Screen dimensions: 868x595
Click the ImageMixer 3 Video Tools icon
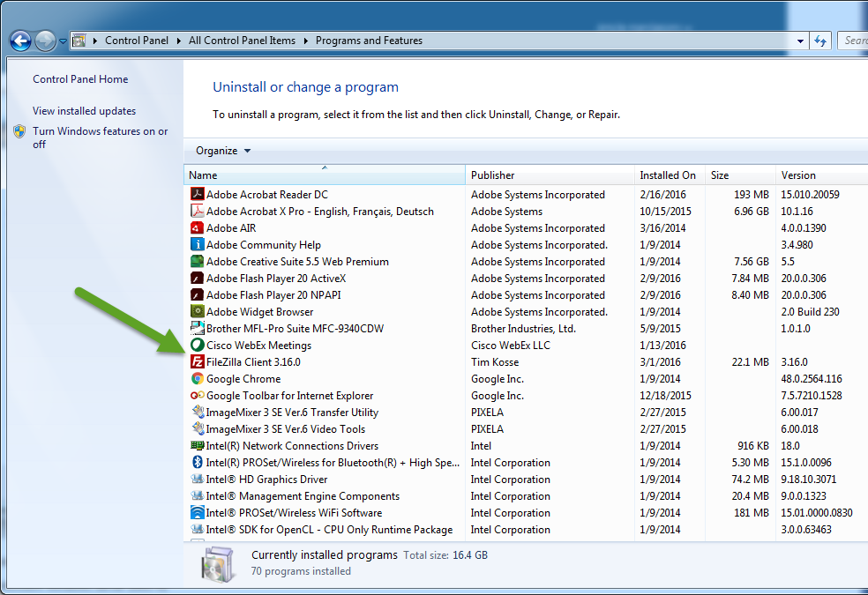[x=197, y=428]
